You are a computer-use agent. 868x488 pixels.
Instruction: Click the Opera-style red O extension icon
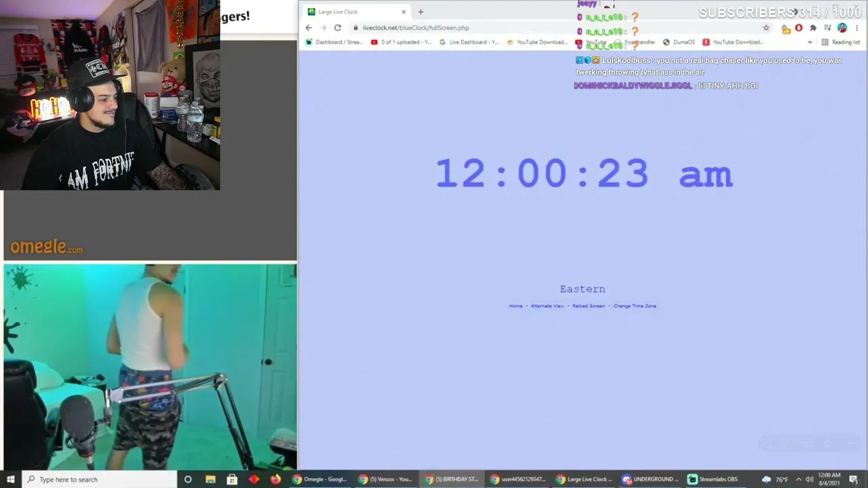point(799,28)
